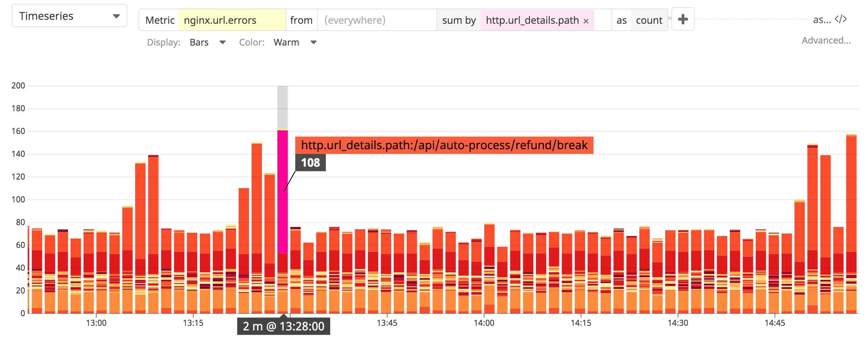
Task: Click the 108 value tooltip
Action: [x=310, y=163]
